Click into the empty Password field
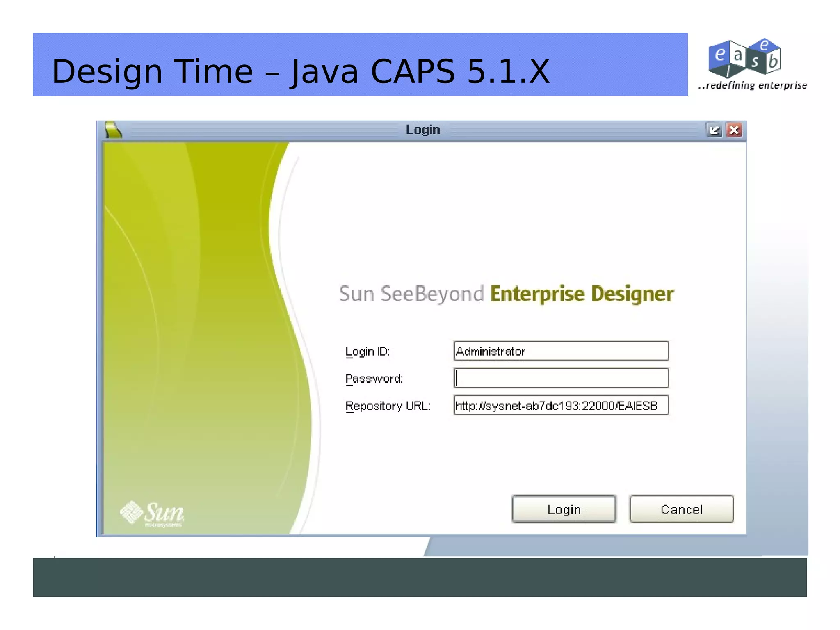 [x=561, y=378]
